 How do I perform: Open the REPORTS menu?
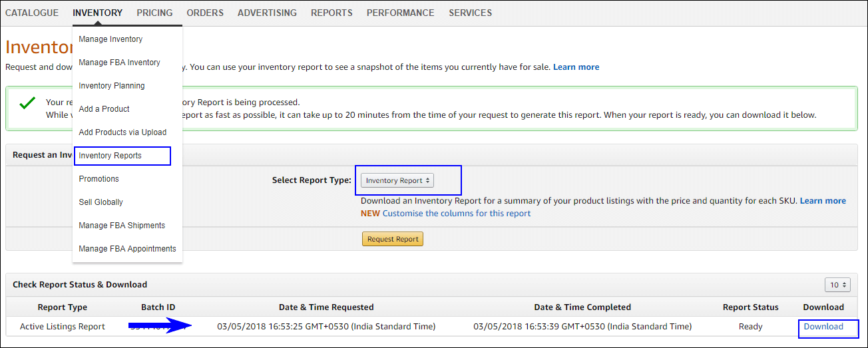click(331, 13)
